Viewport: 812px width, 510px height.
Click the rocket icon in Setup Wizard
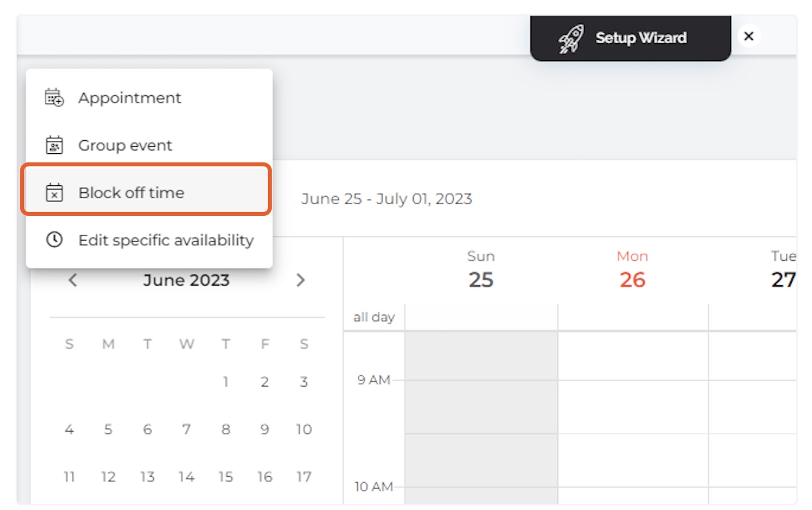572,38
